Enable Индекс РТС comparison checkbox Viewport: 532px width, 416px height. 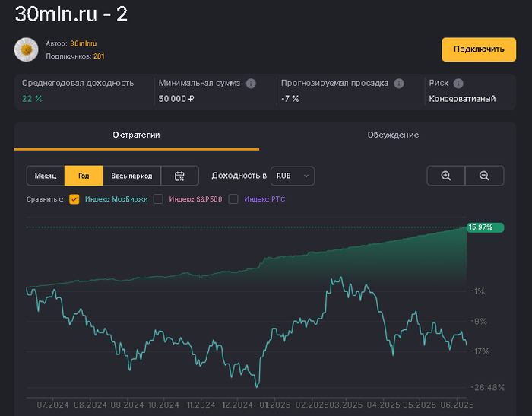233,199
